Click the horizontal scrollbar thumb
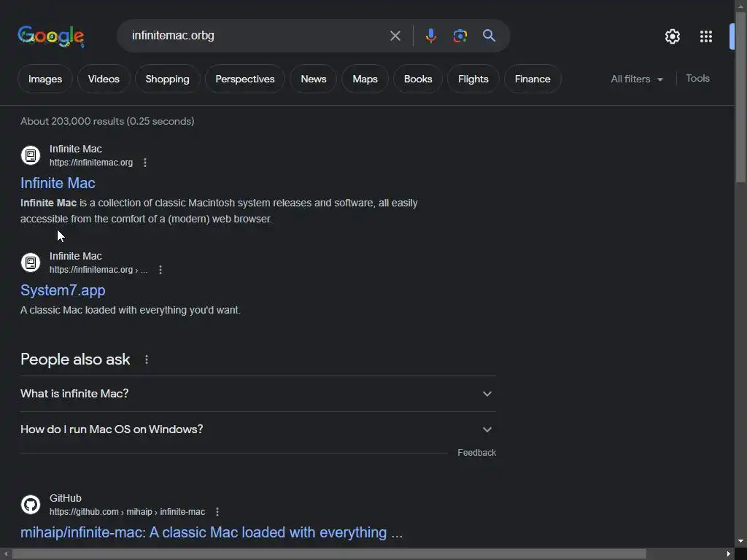 click(329, 554)
